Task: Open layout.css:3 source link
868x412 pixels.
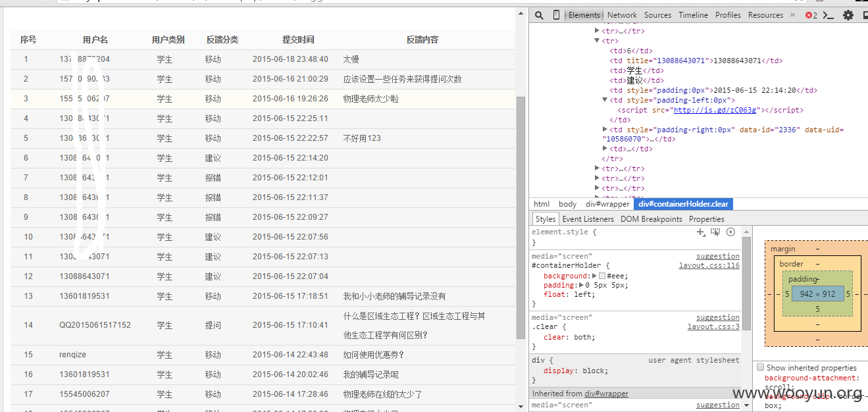Action: click(x=713, y=326)
